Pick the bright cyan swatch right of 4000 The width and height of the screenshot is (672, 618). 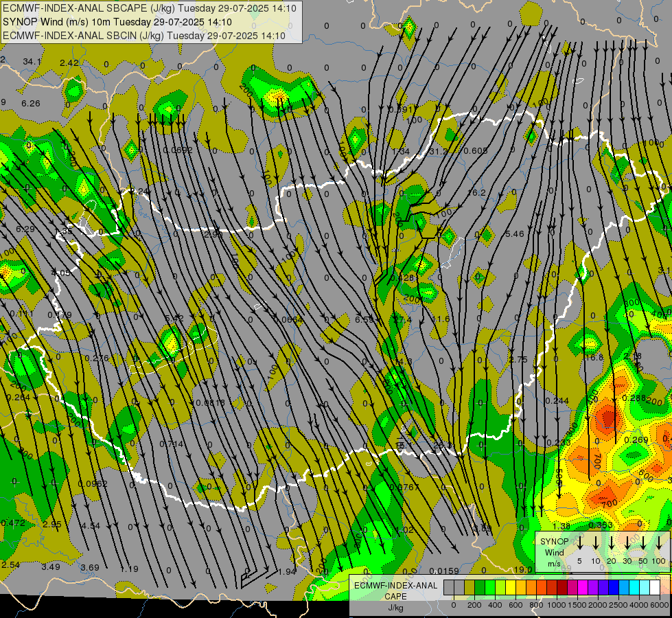tap(634, 587)
